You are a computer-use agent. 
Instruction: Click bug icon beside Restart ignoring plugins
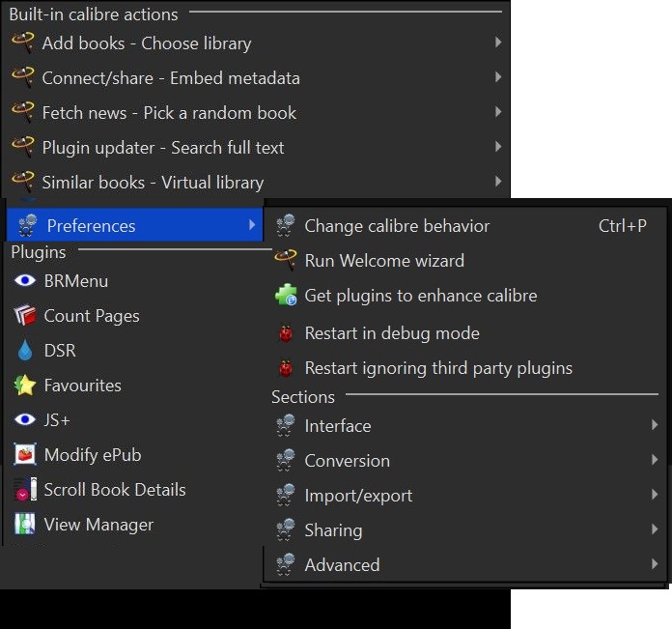[x=286, y=368]
